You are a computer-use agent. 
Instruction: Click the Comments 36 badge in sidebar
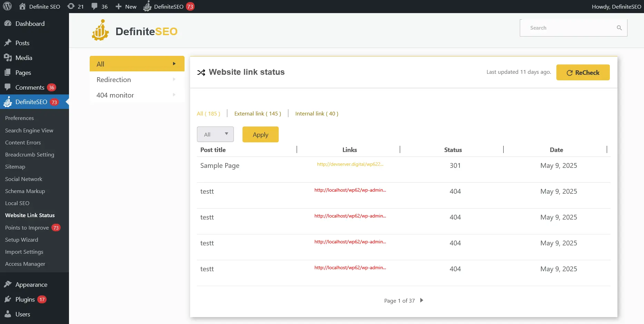tap(51, 88)
